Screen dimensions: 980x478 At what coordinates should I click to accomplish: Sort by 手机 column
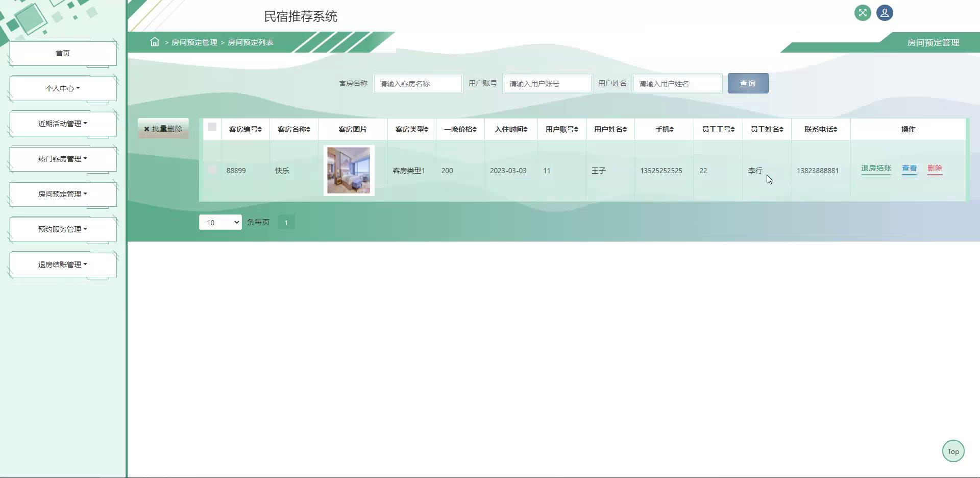(665, 129)
